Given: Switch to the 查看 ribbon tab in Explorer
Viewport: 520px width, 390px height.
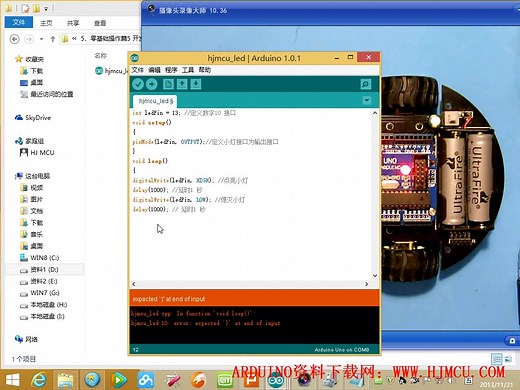Looking at the screenshot, I should (x=100, y=23).
